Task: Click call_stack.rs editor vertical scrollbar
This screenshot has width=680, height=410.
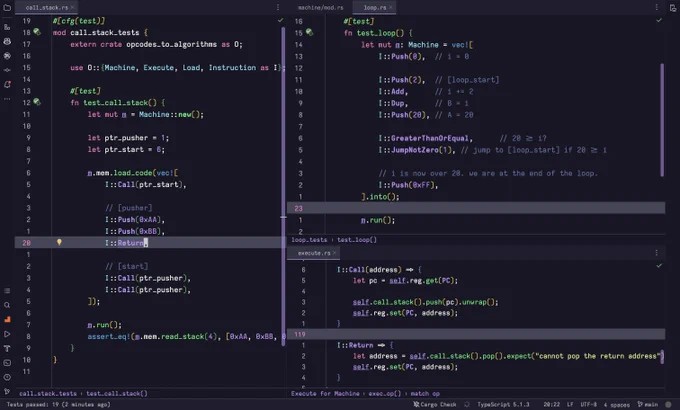Action: 284,187
